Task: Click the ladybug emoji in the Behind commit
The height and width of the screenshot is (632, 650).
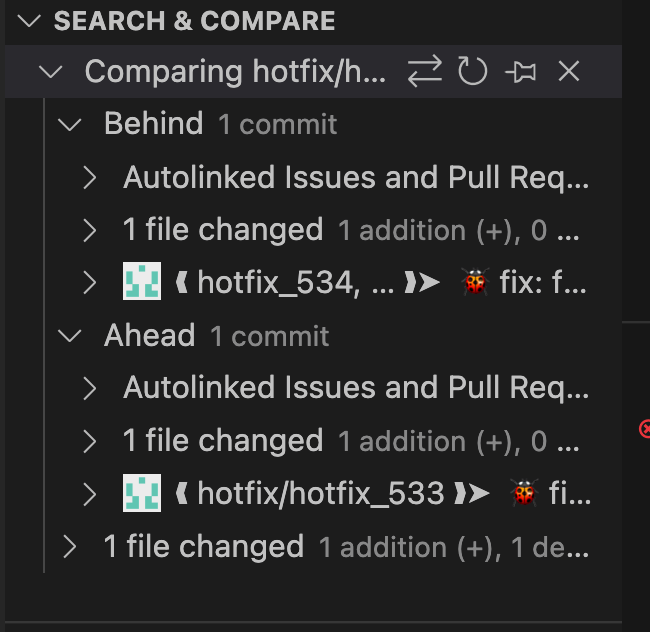Action: click(x=475, y=284)
